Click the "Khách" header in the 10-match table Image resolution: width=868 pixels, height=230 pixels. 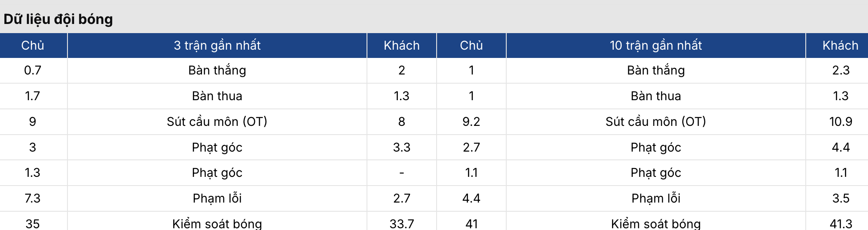click(x=841, y=45)
